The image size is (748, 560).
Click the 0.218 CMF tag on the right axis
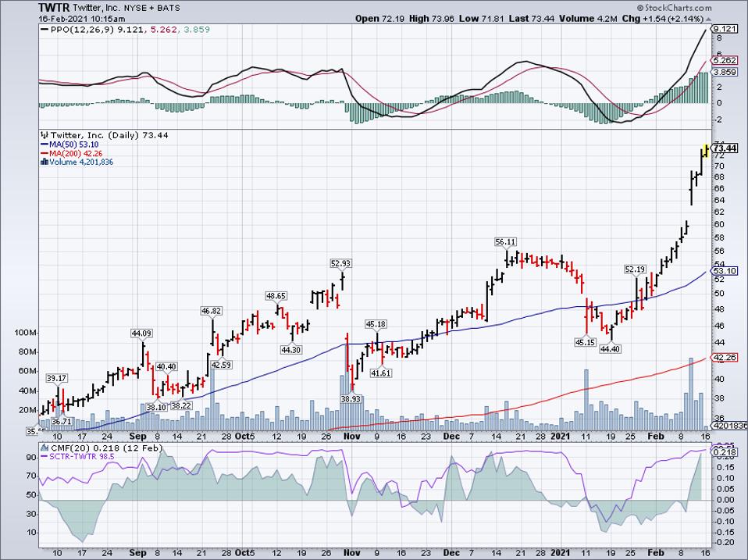(725, 452)
